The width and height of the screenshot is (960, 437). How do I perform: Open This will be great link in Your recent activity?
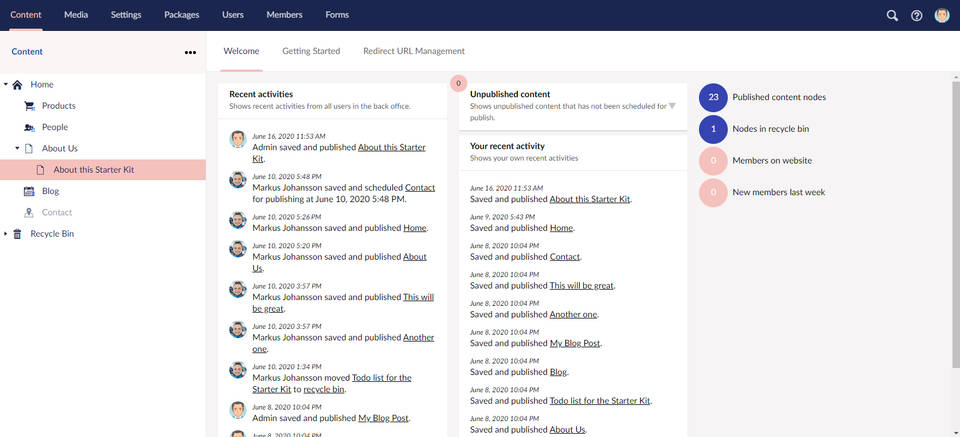tap(582, 285)
